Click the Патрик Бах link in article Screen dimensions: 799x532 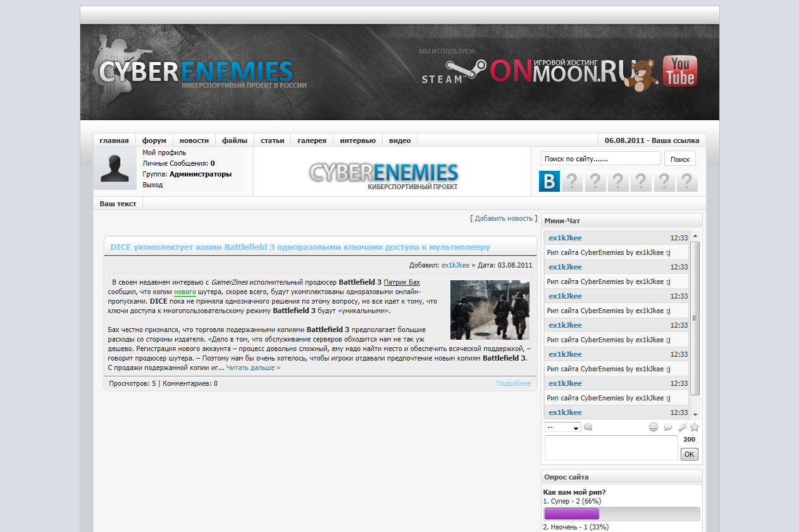[x=402, y=282]
